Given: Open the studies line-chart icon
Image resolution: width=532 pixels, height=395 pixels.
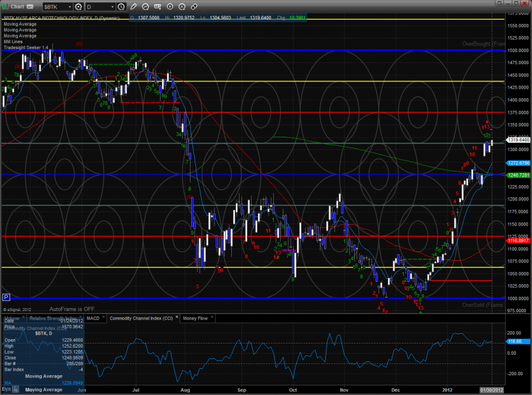Looking at the screenshot, I should tap(146, 7).
